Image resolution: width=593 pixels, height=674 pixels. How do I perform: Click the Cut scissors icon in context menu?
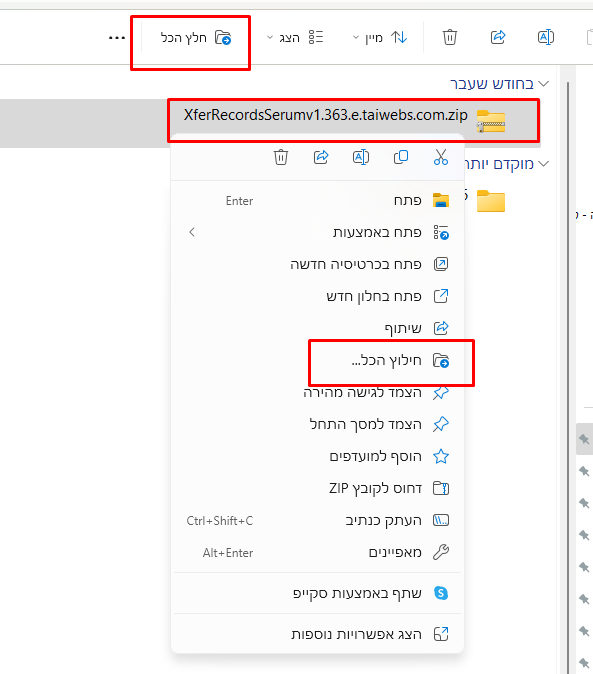440,157
